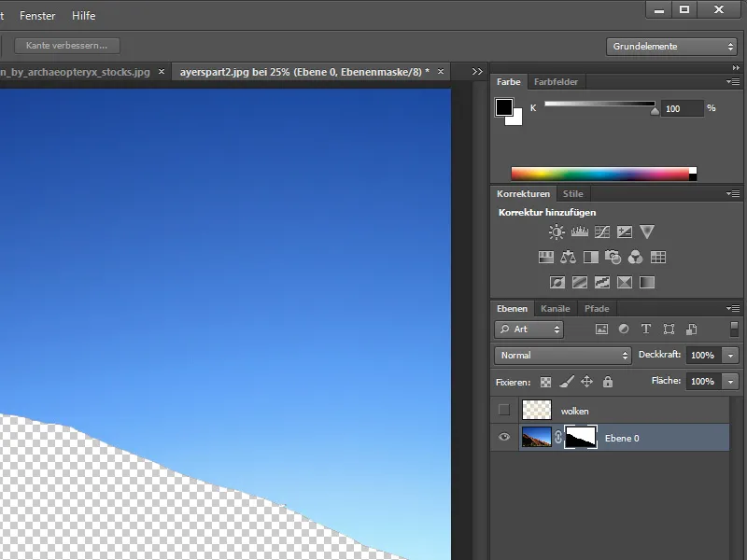This screenshot has width=747, height=560.
Task: Collapse the panel dock to icons
Action: (x=736, y=67)
